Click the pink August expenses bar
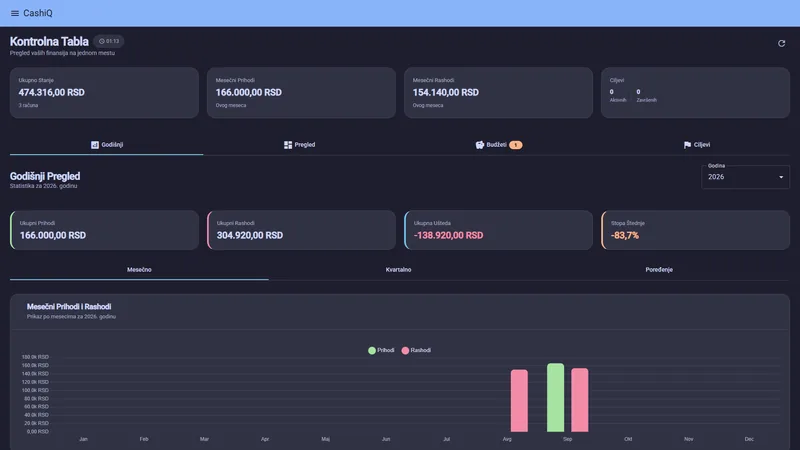 click(519, 401)
